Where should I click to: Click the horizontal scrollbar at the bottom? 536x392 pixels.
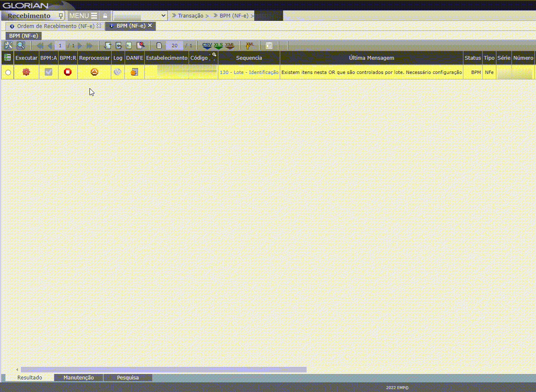(x=163, y=370)
